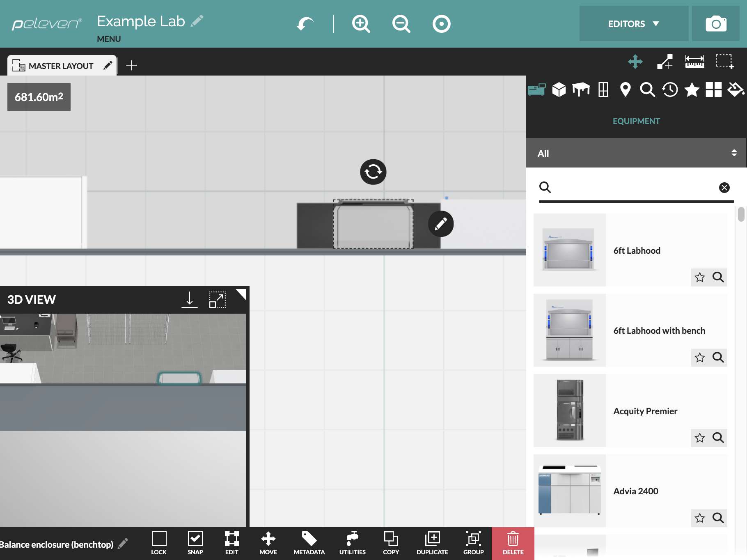This screenshot has height=560, width=747.
Task: Rename Balance enclosure (benchtop) via pencil
Action: tap(123, 544)
